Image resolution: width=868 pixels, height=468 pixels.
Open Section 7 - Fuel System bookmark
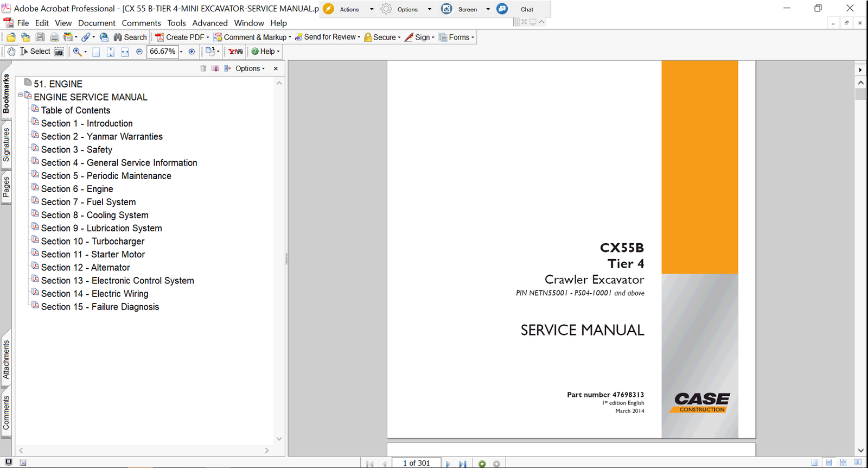[x=88, y=202]
